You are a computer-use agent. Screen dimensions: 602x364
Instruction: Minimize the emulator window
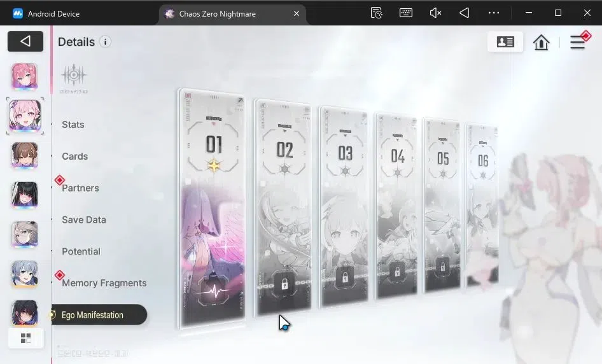[x=529, y=13]
